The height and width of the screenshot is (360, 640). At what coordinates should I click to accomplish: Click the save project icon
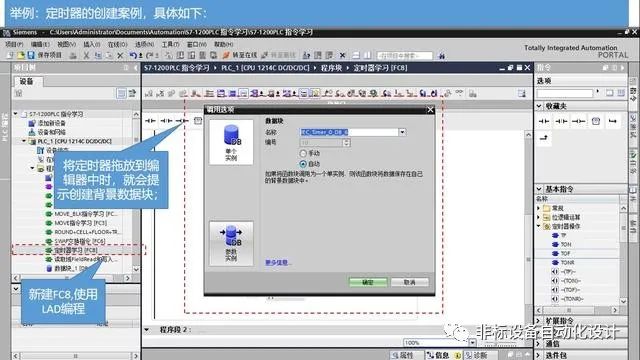pos(31,55)
